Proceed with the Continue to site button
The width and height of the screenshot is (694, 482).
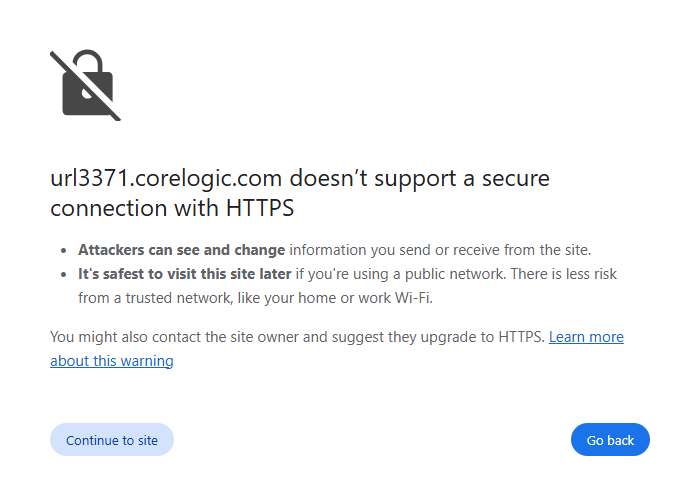pos(112,440)
